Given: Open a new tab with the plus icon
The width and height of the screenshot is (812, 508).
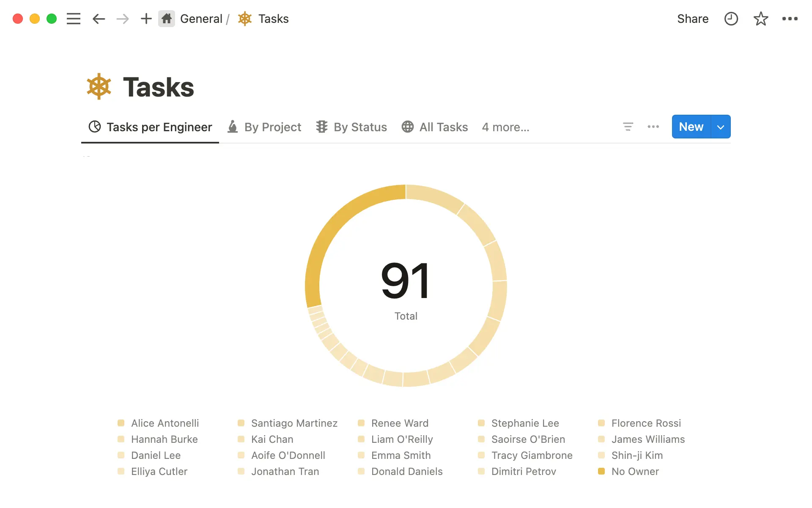Looking at the screenshot, I should (x=146, y=19).
